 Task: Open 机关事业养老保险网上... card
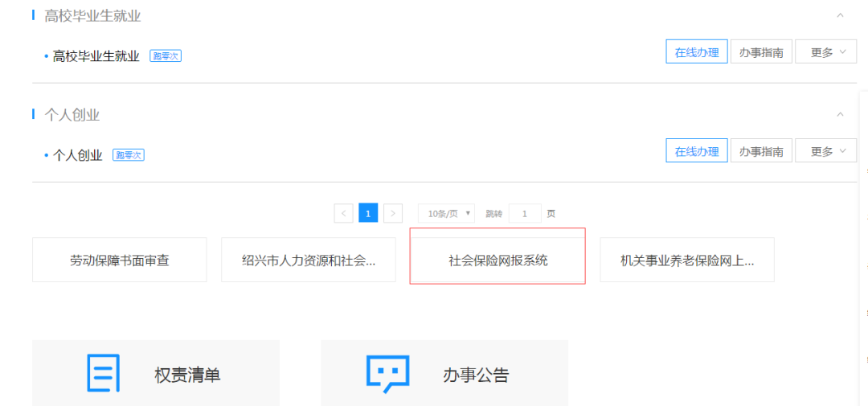[x=687, y=260]
